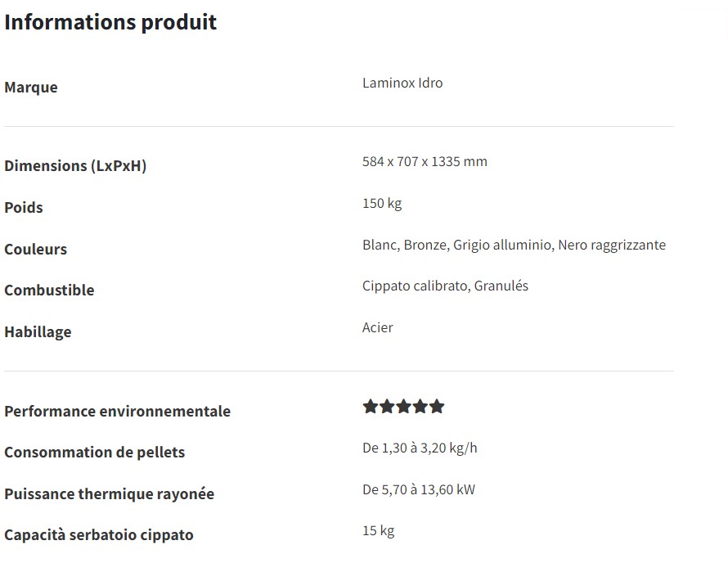Click the 'Performance environnementale' label

click(118, 411)
